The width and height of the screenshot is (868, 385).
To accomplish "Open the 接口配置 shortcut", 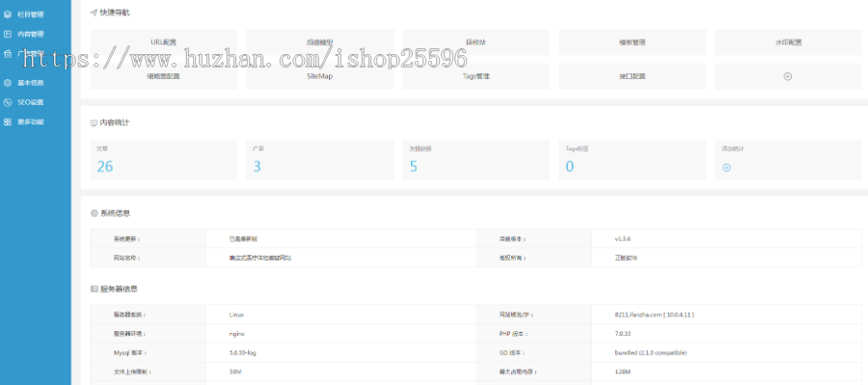I will (x=632, y=76).
